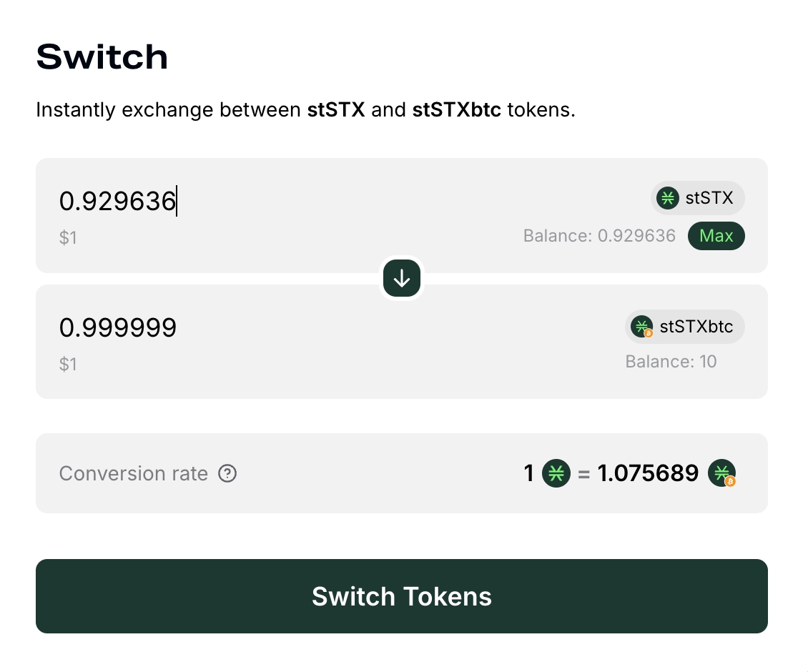Click the 1.075689 conversion value

(648, 473)
